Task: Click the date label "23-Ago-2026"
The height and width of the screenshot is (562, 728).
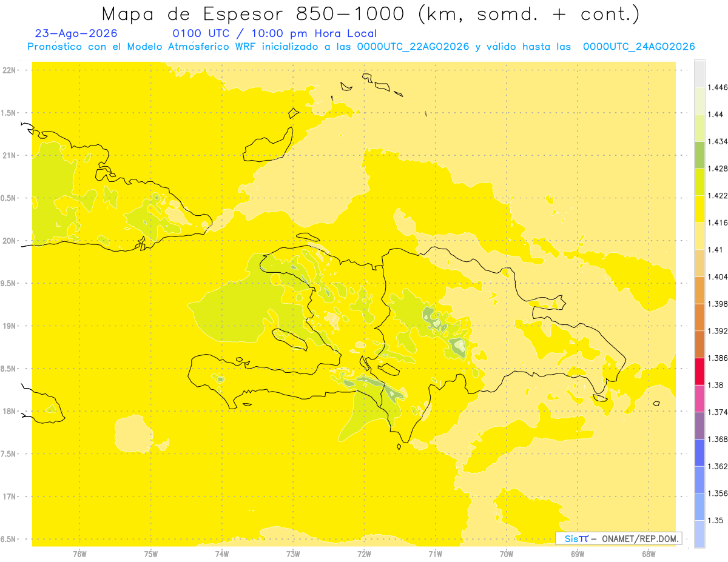Action: (76, 33)
